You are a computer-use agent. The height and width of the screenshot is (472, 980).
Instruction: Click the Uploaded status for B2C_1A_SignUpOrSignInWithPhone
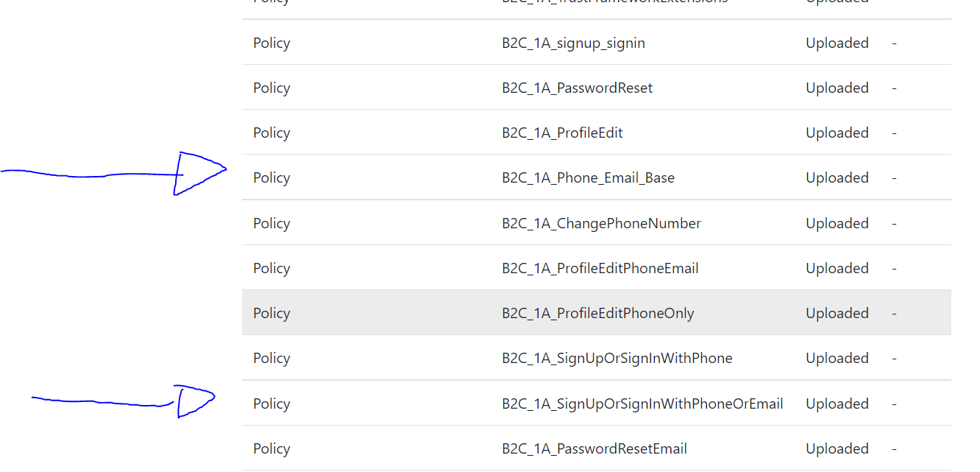837,358
